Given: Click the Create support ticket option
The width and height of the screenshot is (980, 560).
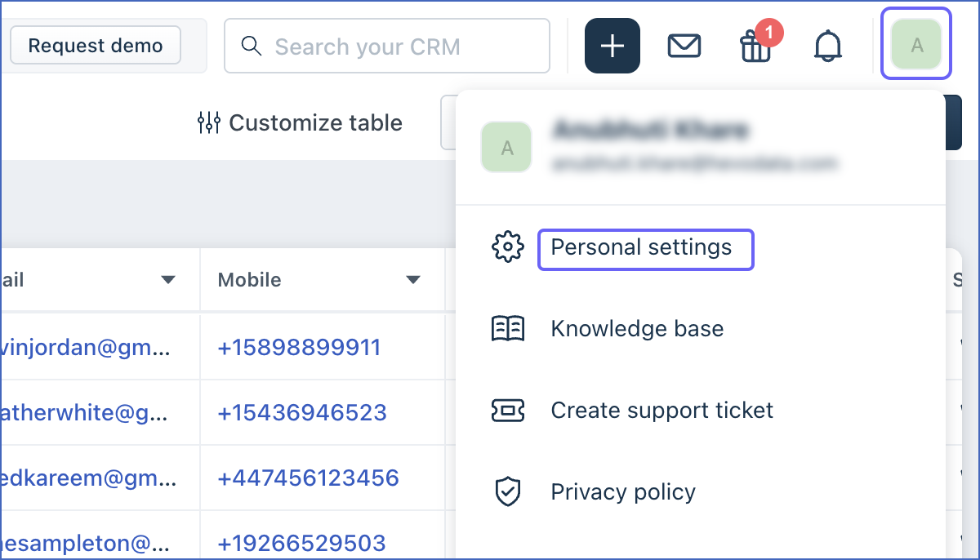Looking at the screenshot, I should click(662, 410).
